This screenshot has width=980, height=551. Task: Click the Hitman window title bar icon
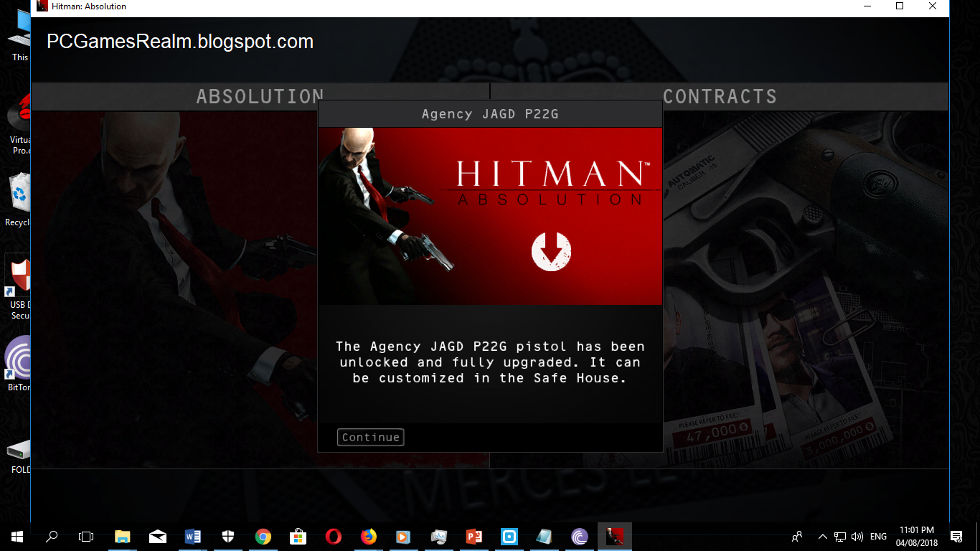[42, 6]
